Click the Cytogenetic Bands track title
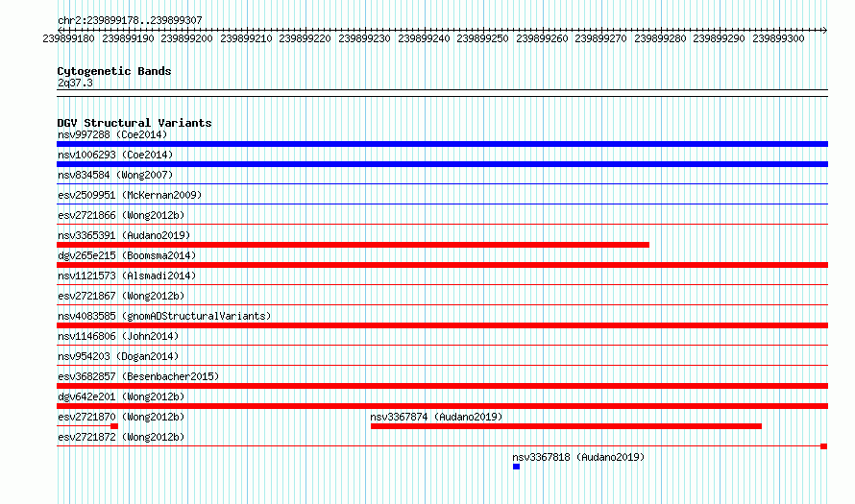 click(x=114, y=71)
